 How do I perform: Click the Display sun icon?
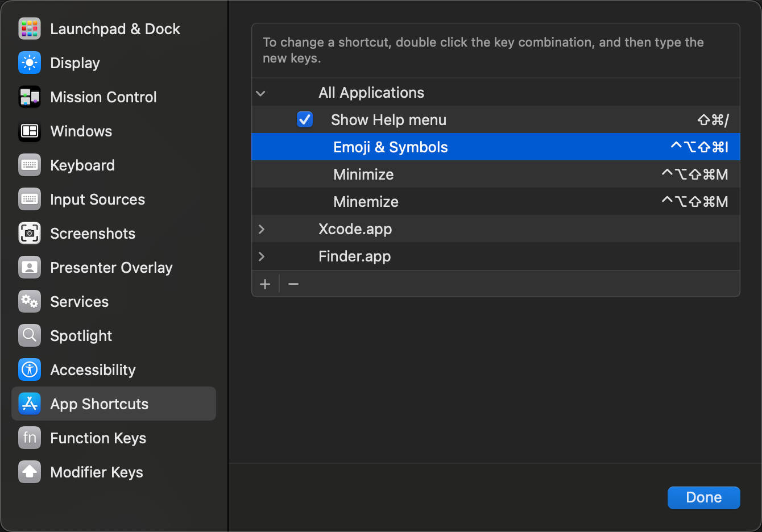pyautogui.click(x=30, y=63)
